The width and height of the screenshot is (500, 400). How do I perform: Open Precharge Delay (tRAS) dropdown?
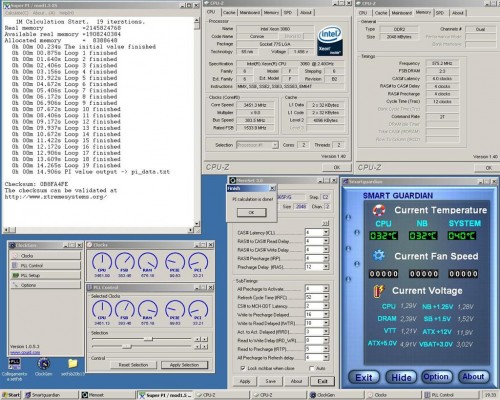[x=326, y=267]
